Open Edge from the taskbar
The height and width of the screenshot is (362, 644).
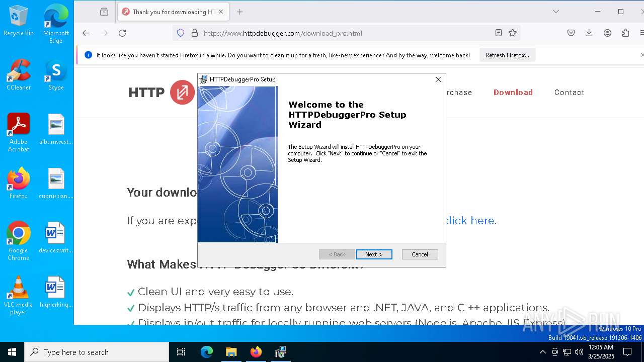point(207,352)
